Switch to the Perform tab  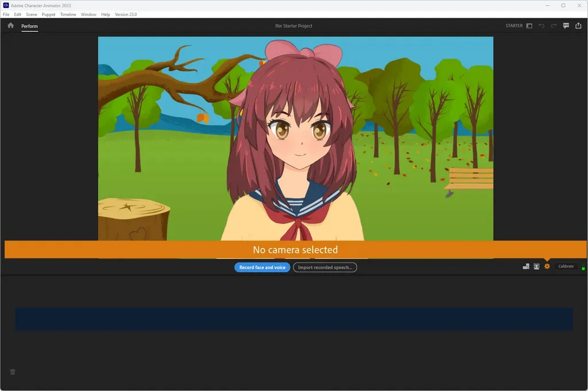(x=29, y=26)
